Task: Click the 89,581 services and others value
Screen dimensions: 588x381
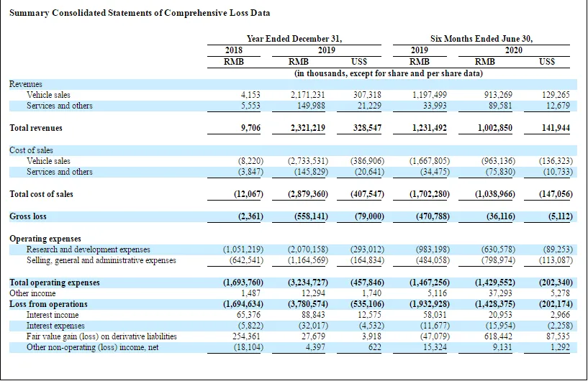Action: click(500, 106)
